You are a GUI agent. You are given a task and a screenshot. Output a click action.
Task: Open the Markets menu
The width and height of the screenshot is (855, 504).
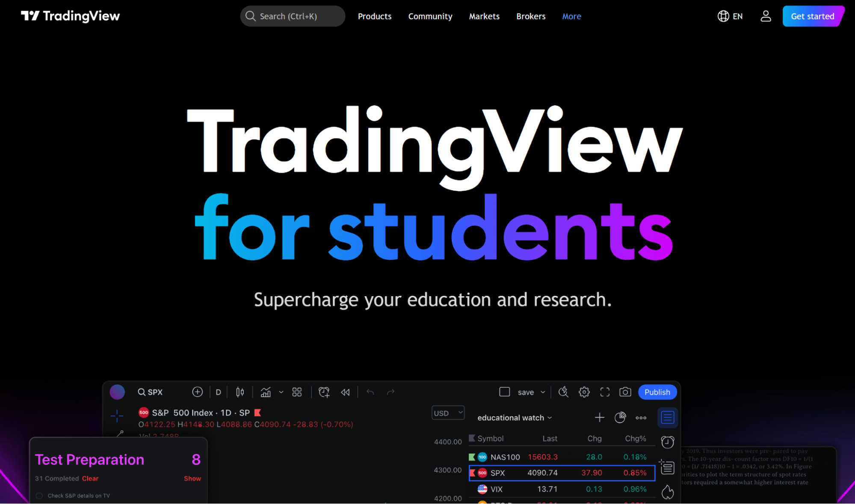484,16
